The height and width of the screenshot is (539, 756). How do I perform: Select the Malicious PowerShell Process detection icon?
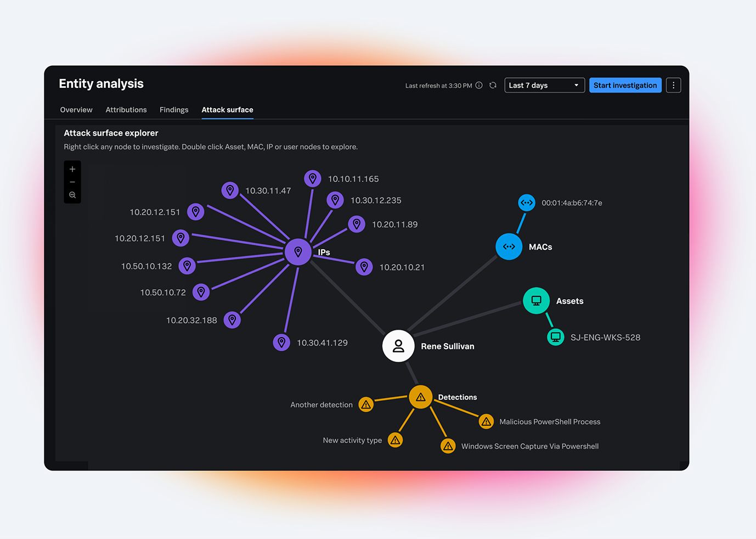(x=486, y=421)
